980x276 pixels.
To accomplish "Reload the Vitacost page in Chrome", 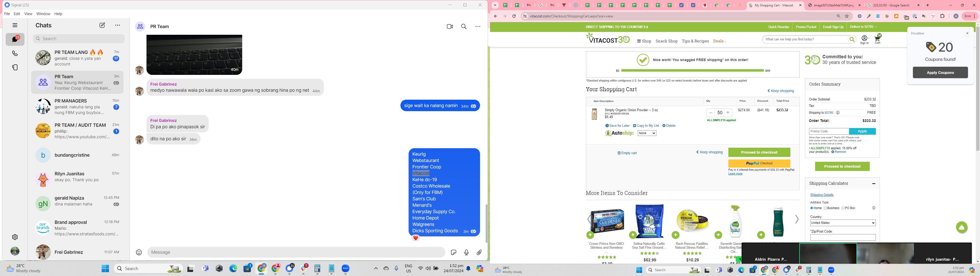I will point(514,16).
